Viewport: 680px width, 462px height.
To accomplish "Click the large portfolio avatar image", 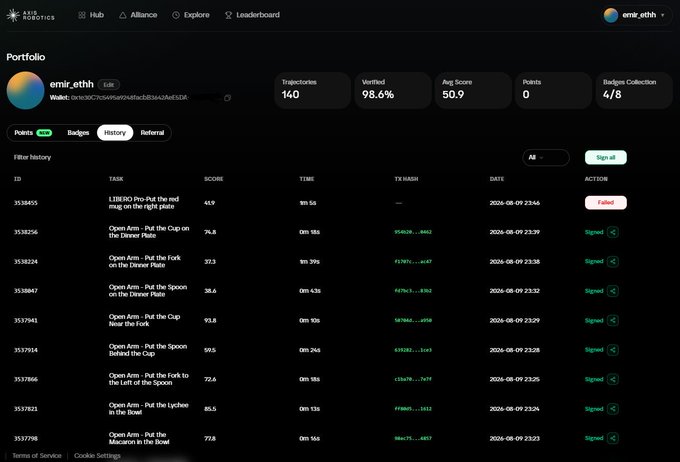I will coord(25,90).
